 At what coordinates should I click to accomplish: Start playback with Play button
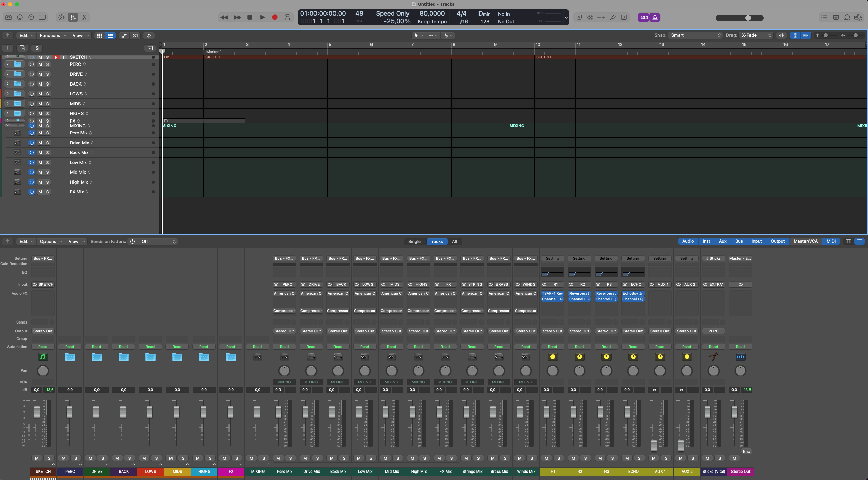(x=262, y=17)
